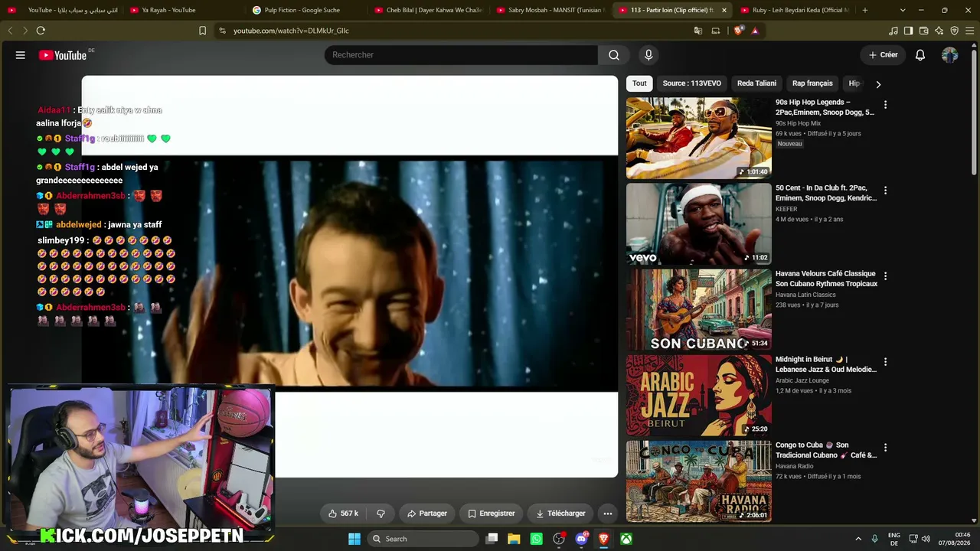Open options for 50 Cent In Da Club video

coord(885,190)
